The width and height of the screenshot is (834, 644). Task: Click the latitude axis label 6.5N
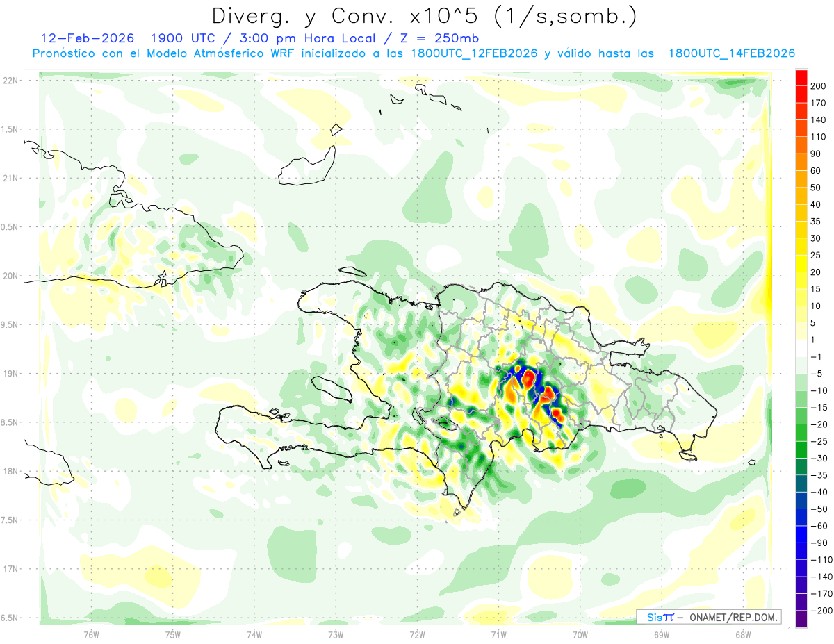point(10,618)
